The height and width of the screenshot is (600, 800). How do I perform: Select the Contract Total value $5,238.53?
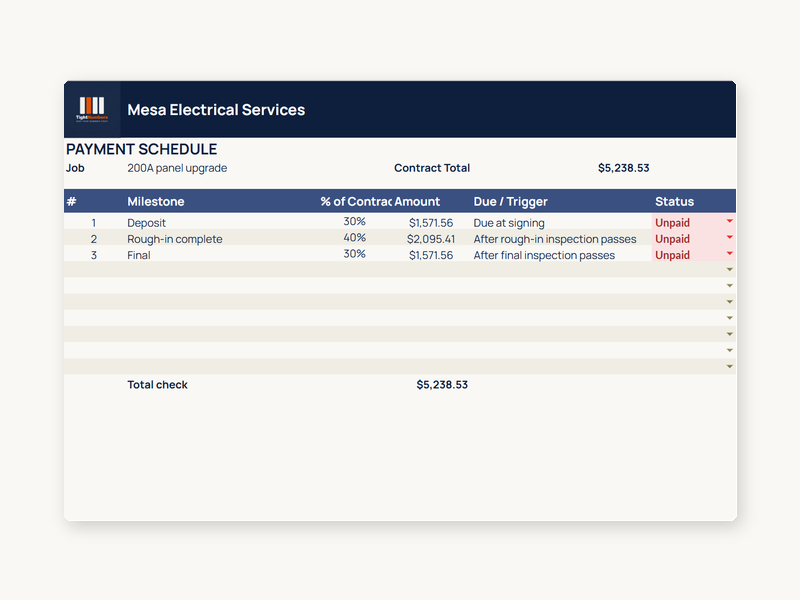623,168
